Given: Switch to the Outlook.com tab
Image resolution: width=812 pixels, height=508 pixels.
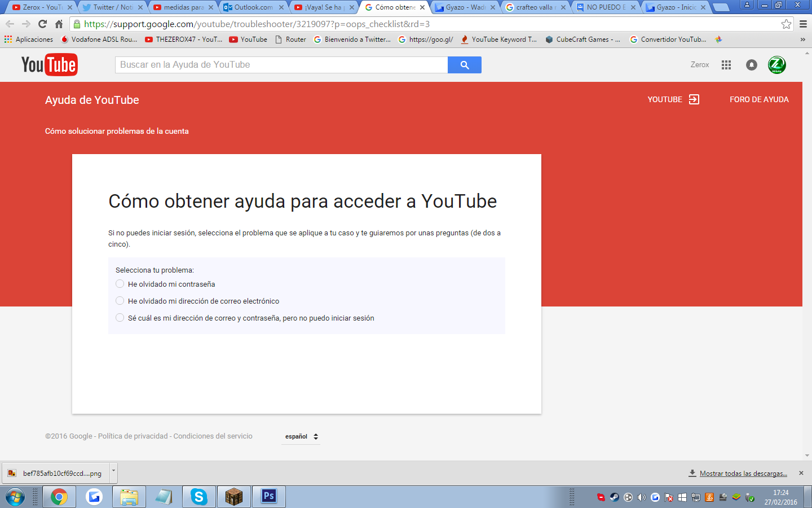Looking at the screenshot, I should pyautogui.click(x=253, y=7).
